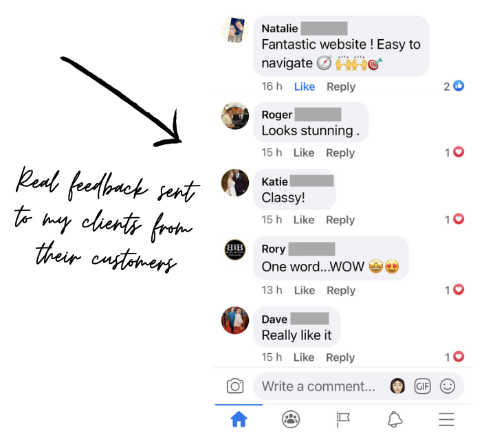This screenshot has width=495, height=448.
Task: Open the avatar sticker picker icon
Action: 397,386
